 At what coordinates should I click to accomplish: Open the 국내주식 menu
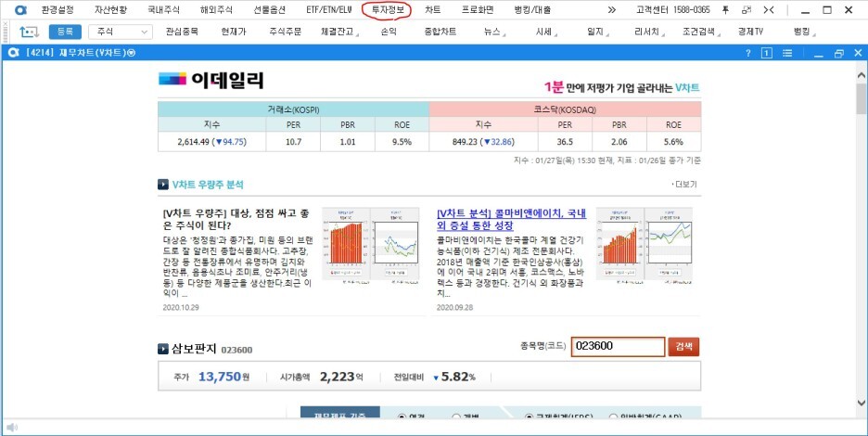point(164,10)
